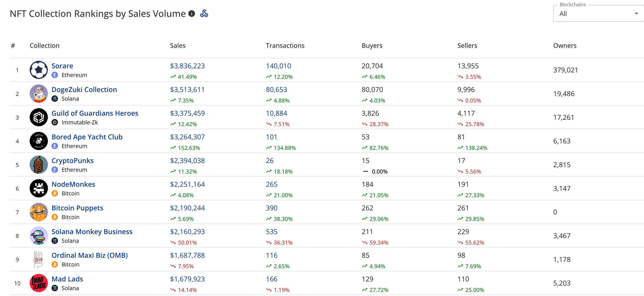Click the webhook icon next to title

coord(204,13)
